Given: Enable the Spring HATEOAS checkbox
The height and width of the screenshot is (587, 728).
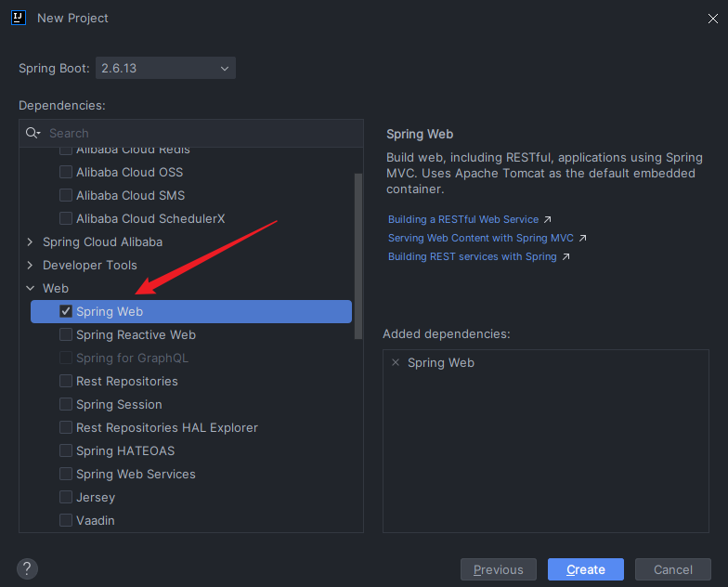Looking at the screenshot, I should coord(66,450).
